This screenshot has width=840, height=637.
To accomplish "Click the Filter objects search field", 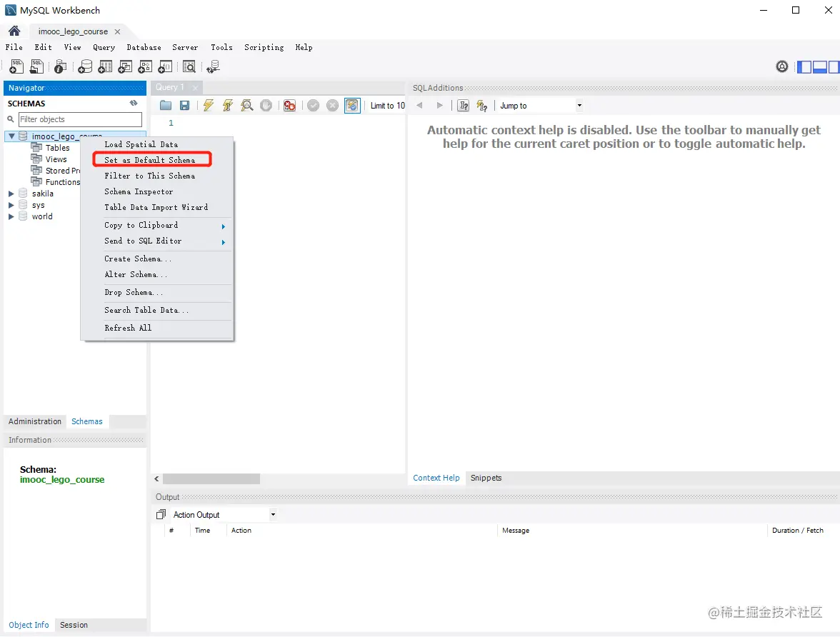I will 80,119.
